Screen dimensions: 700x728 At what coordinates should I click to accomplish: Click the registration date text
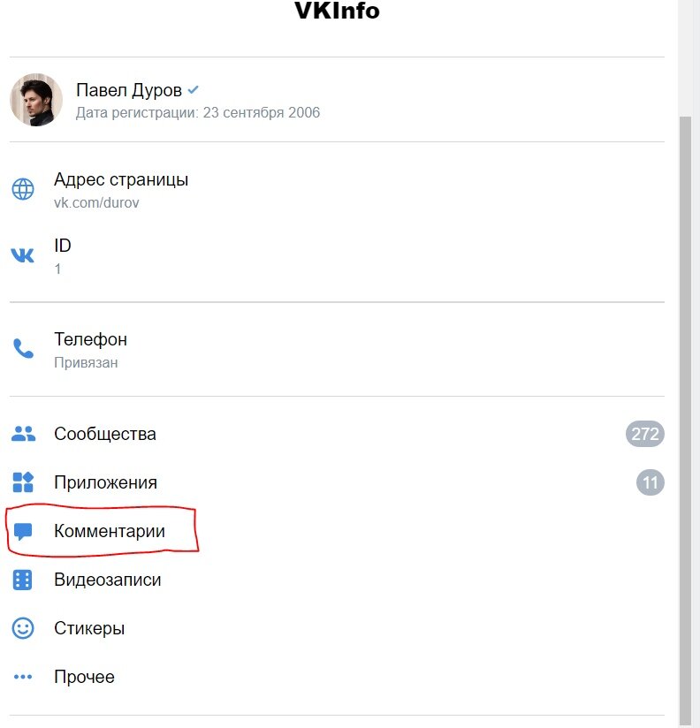(198, 113)
